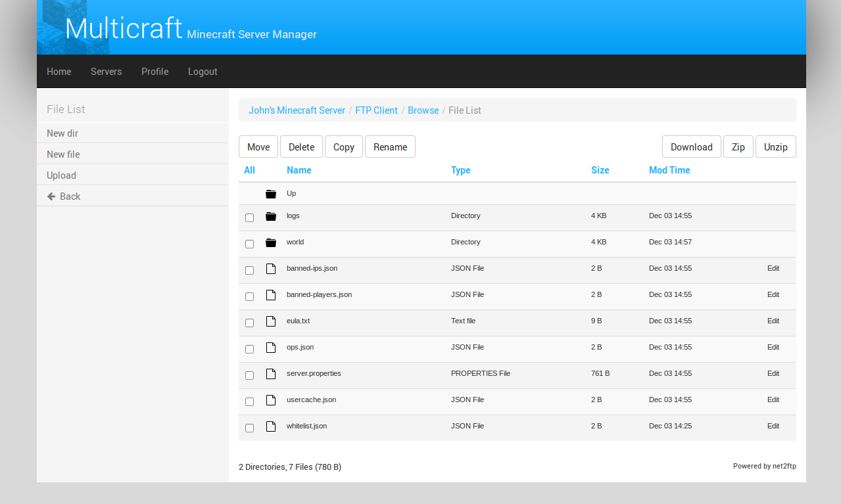Check the eula.txt checkbox

pyautogui.click(x=249, y=323)
